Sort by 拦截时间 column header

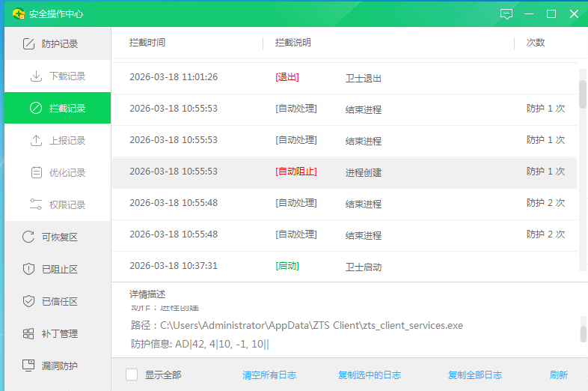click(x=147, y=43)
